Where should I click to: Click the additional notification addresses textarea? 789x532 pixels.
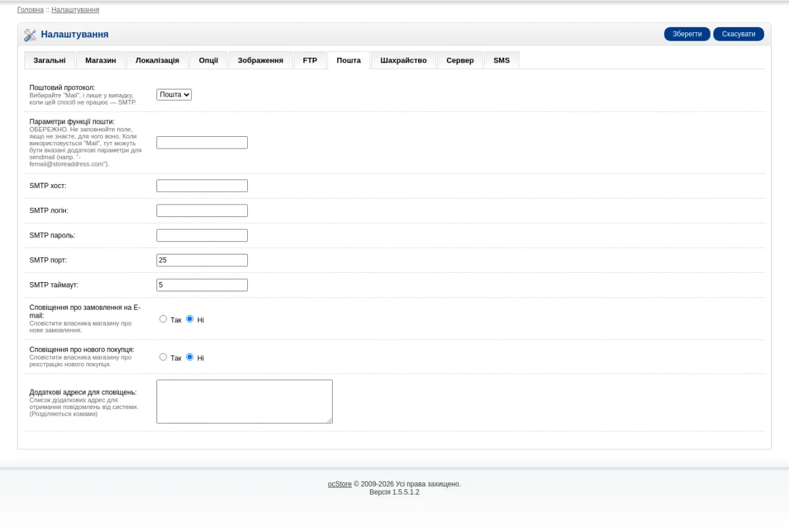click(245, 401)
